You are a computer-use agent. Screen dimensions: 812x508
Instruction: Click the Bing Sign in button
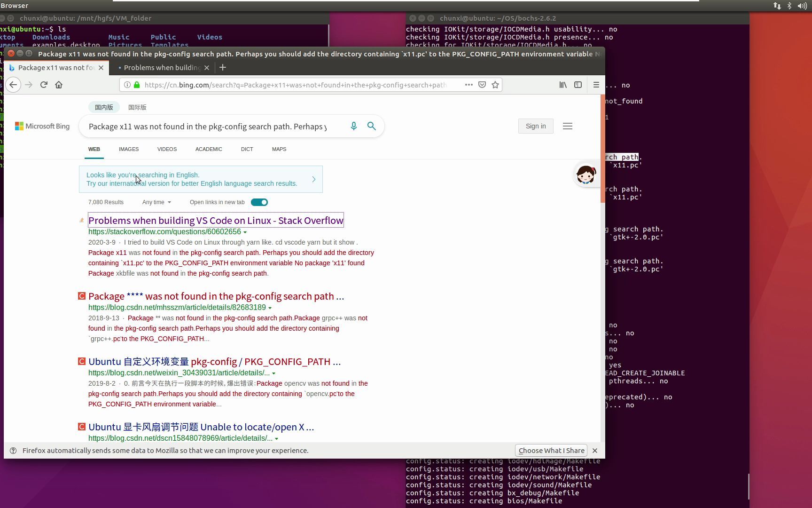click(x=536, y=126)
